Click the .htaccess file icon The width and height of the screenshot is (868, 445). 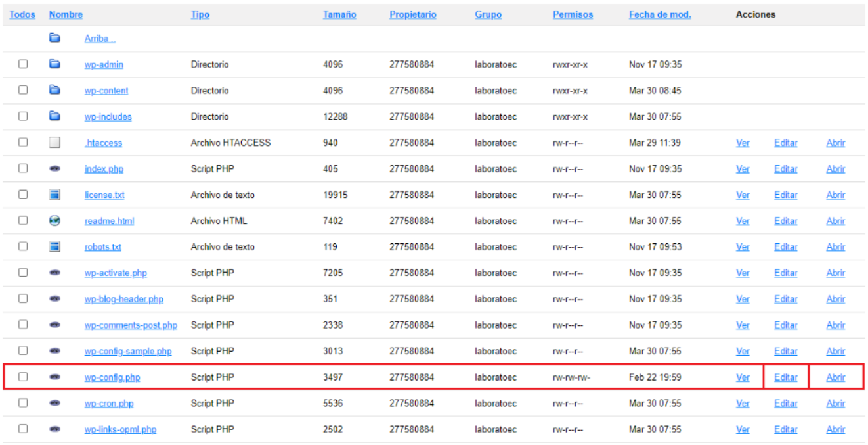[x=55, y=143]
